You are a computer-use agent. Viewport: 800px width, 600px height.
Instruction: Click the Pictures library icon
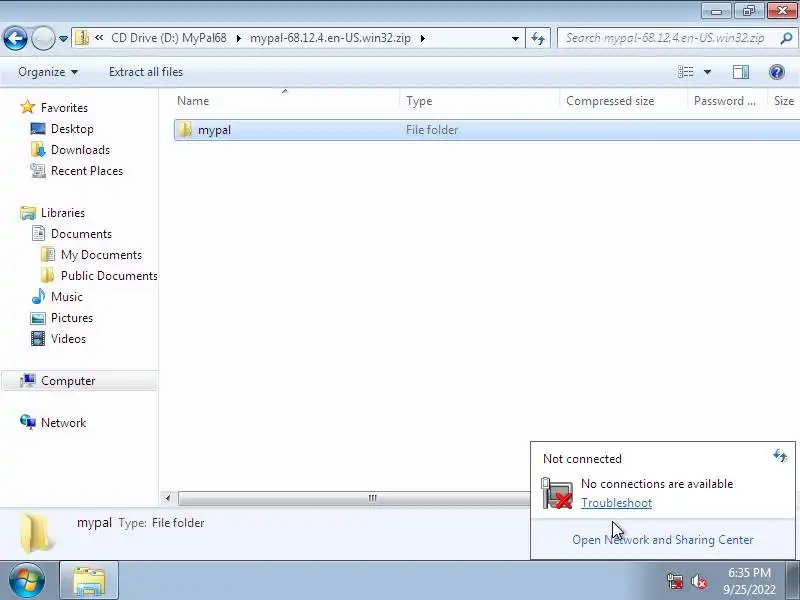pos(38,318)
